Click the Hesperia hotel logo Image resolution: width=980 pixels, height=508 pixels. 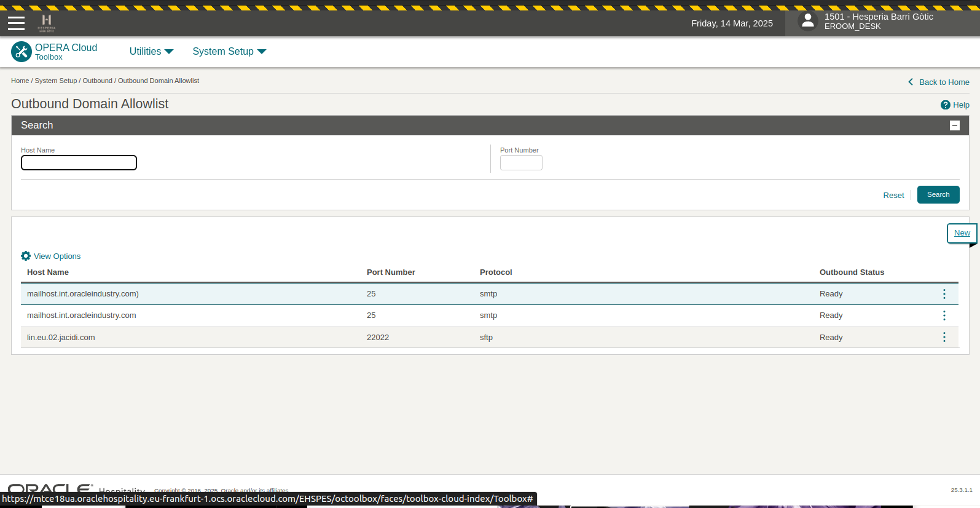[47, 23]
